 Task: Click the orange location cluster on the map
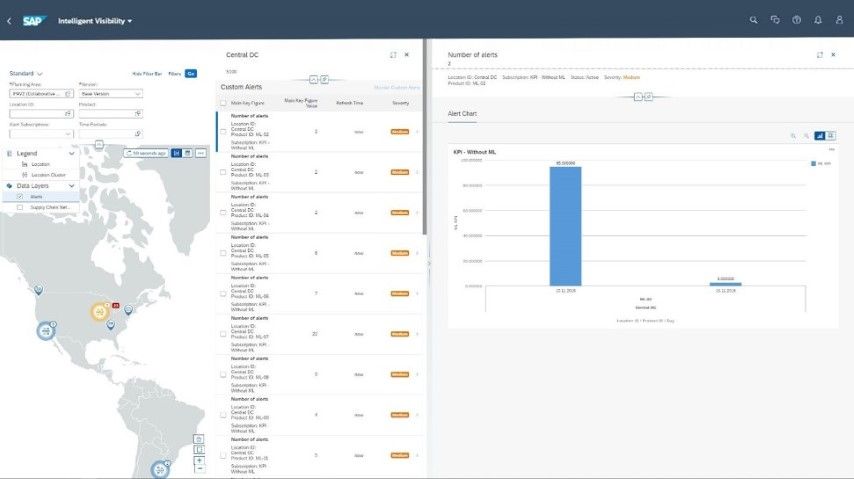(x=99, y=312)
